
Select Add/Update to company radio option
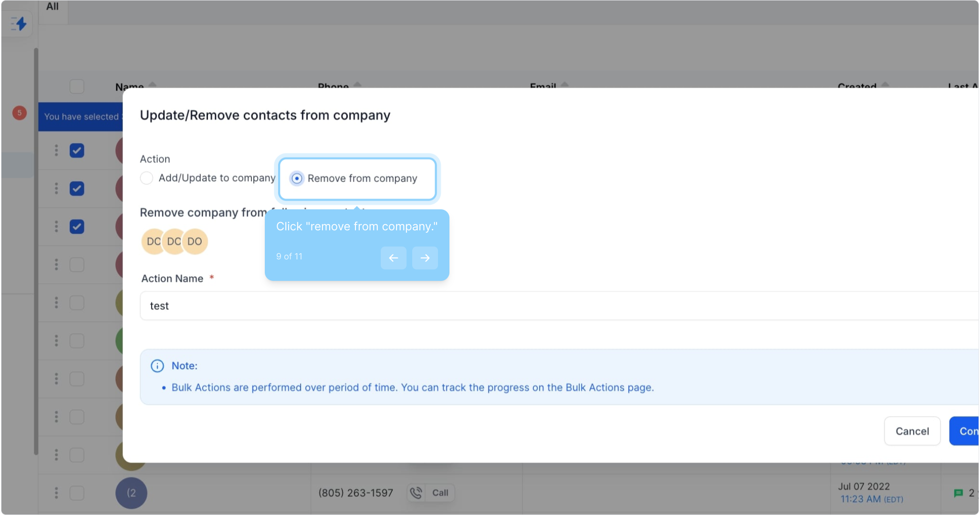pyautogui.click(x=146, y=178)
